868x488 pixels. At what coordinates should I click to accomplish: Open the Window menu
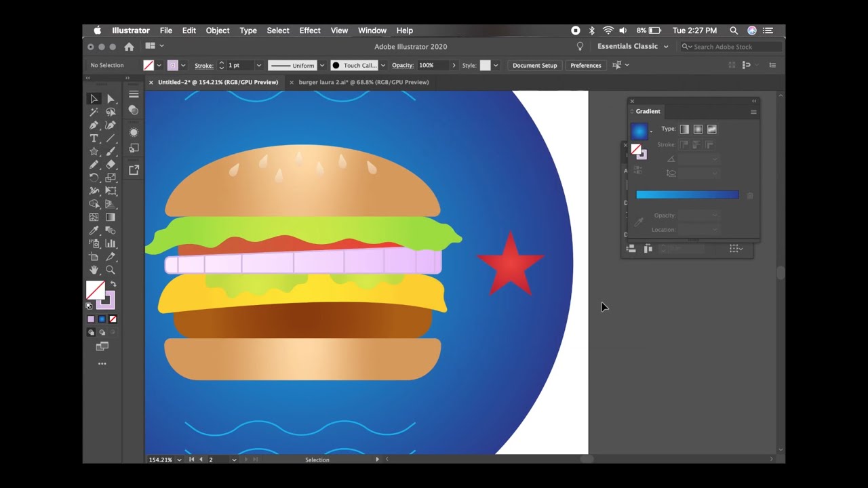click(372, 30)
